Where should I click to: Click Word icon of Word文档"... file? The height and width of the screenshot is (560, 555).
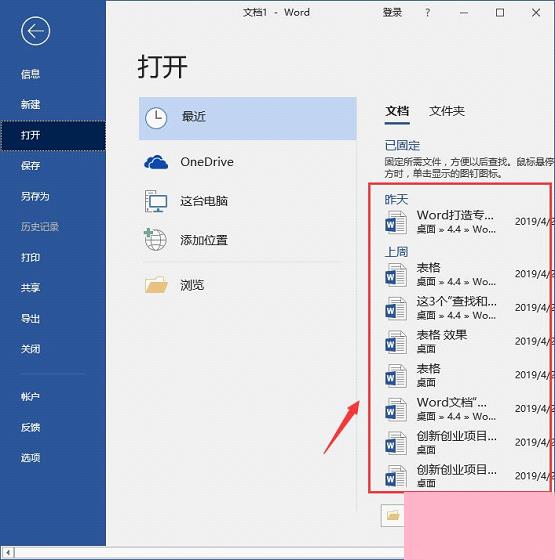396,409
